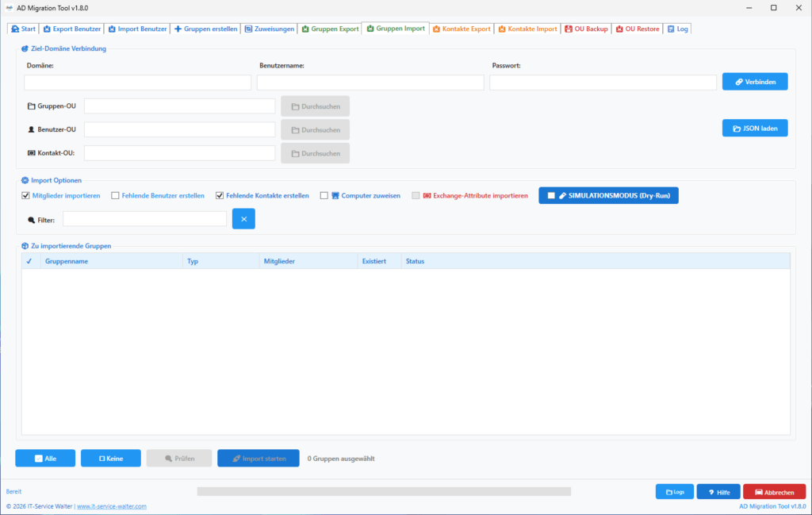This screenshot has height=515, width=812.
Task: Open www.it-service-walter.com link
Action: (112, 507)
